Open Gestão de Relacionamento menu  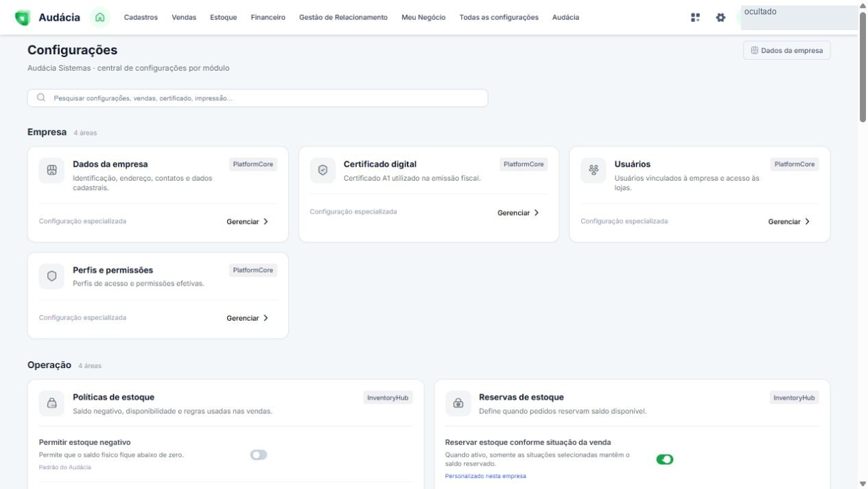point(343,17)
